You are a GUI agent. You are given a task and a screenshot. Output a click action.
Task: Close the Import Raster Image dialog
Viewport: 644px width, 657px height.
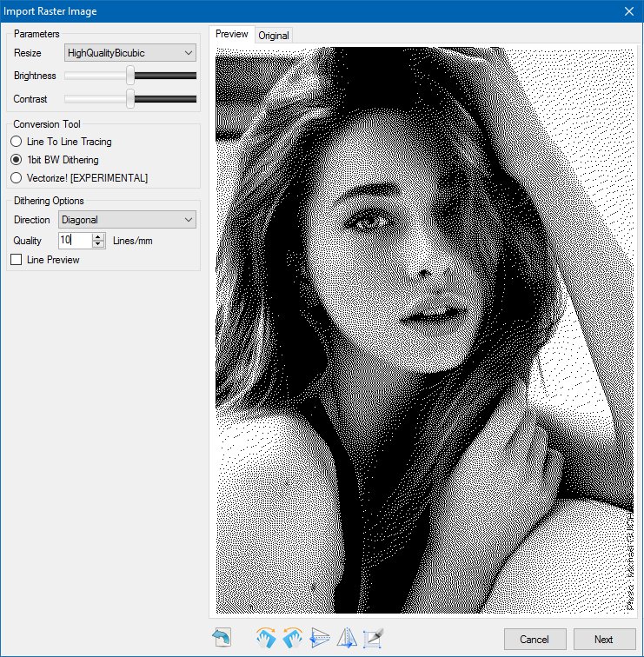[x=629, y=11]
